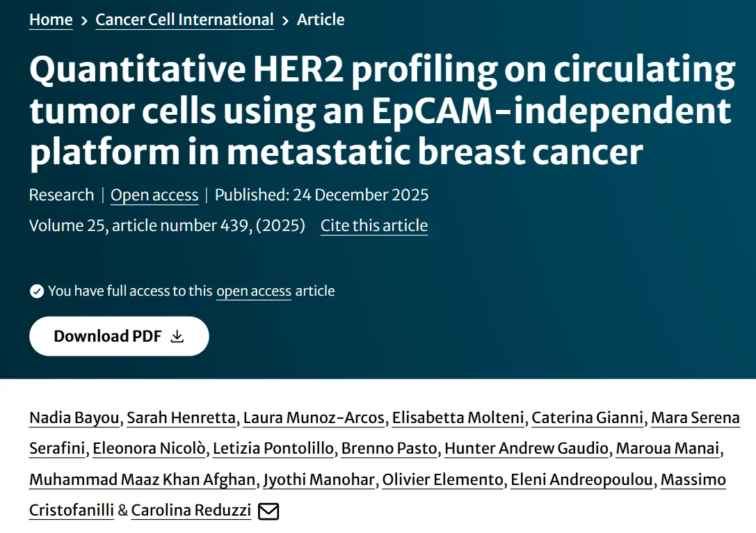Click the download icon on the PDF button
Viewport: 756px width, 533px height.
178,335
